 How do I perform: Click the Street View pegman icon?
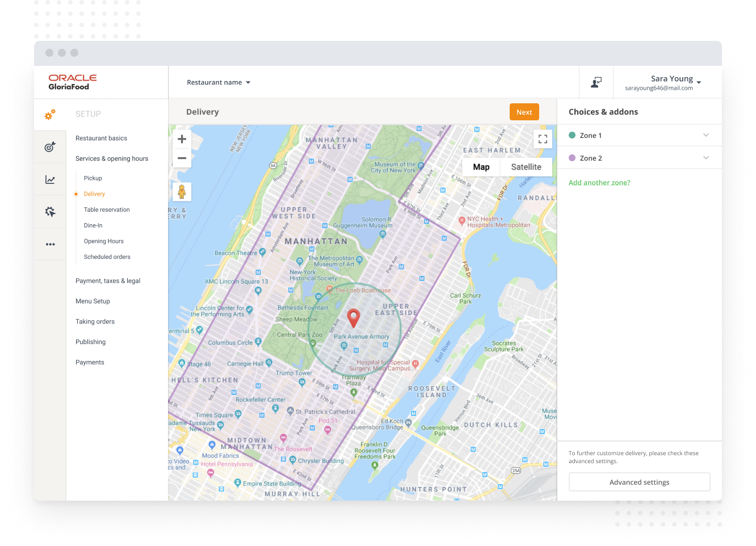(x=182, y=192)
